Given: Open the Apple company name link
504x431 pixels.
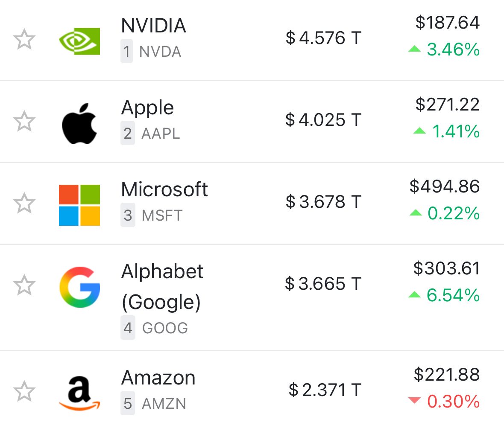Looking at the screenshot, I should 148,108.
